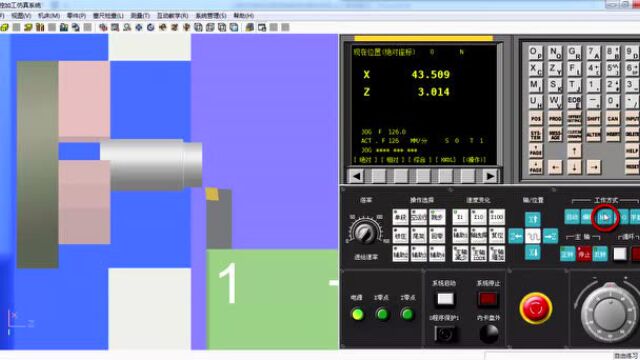Click the X-up axis jog button
640x360 pixels.
pyautogui.click(x=533, y=219)
